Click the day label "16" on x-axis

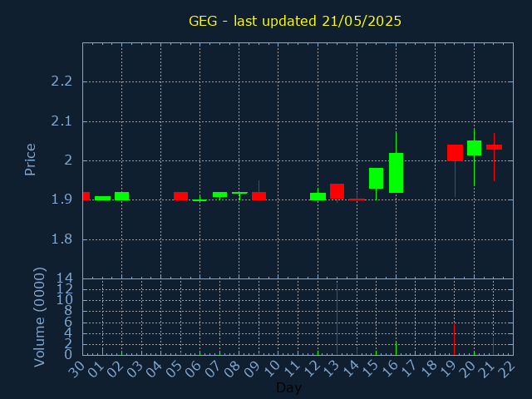390,369
